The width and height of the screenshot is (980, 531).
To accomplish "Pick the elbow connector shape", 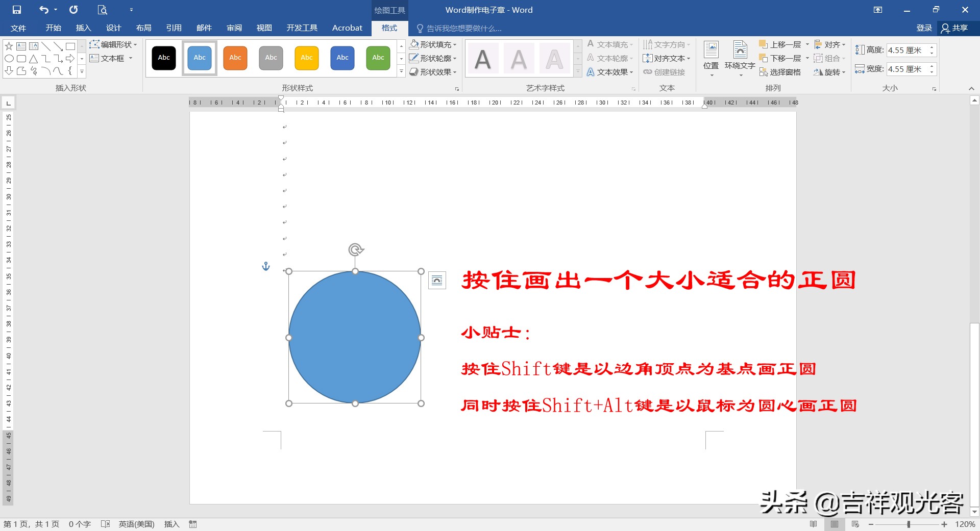I will click(46, 59).
